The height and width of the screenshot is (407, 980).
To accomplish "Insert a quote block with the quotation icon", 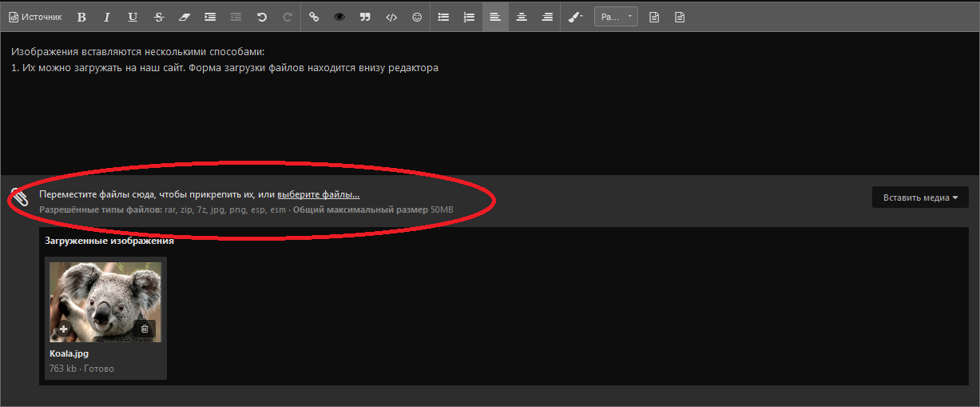I will 365,17.
